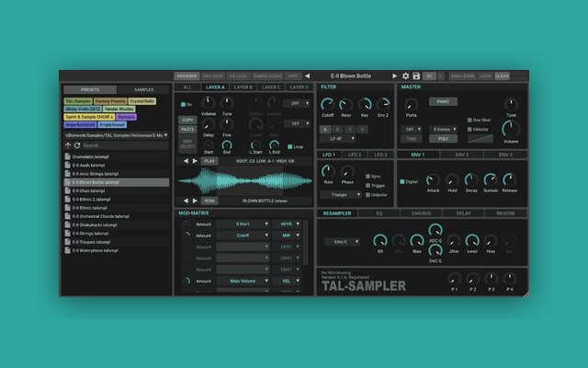
Task: Click the envelope Release knob
Action: point(509,180)
